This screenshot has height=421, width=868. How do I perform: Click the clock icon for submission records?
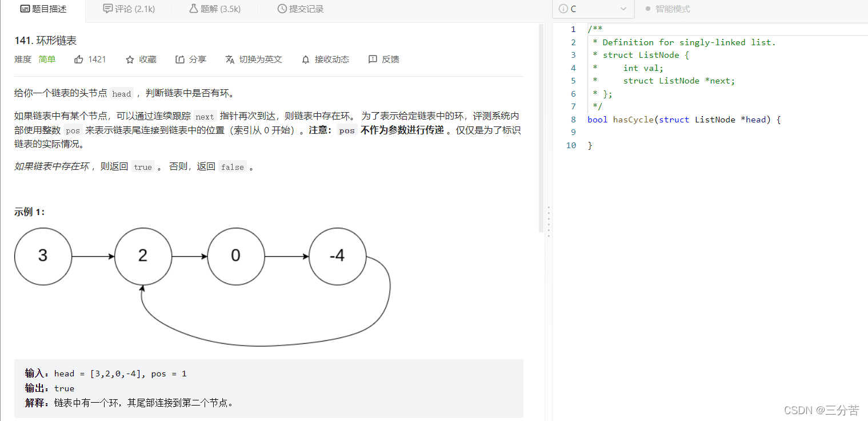click(x=282, y=9)
